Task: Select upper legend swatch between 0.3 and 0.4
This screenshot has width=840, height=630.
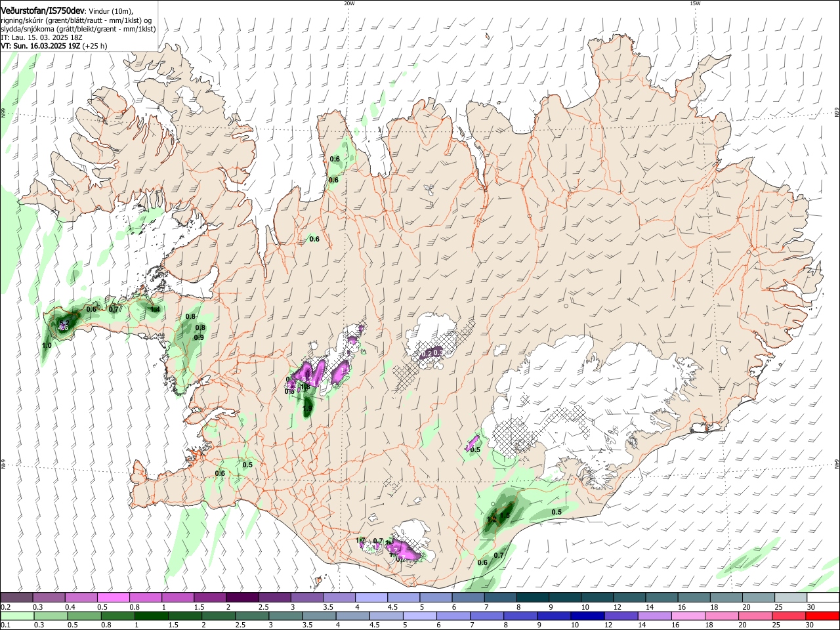Action: click(49, 598)
